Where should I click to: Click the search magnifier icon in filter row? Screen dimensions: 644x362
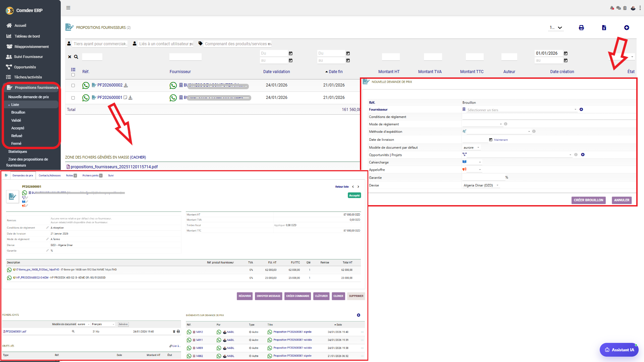76,57
